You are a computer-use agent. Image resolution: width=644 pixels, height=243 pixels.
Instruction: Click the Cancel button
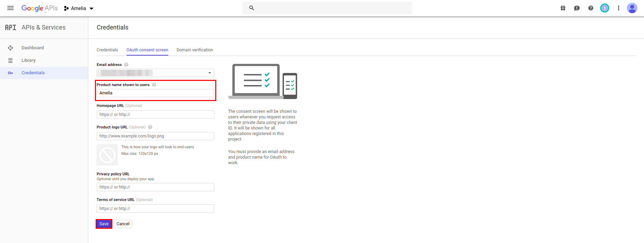coord(123,224)
